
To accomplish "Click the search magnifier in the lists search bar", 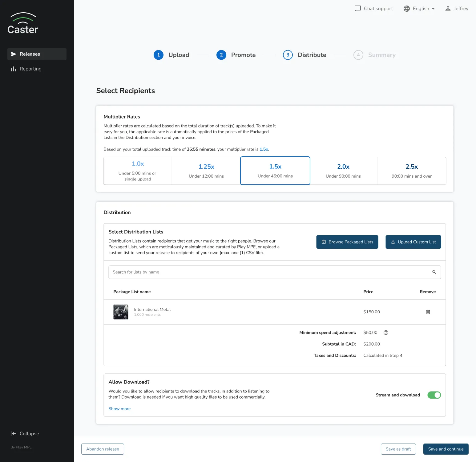I will pyautogui.click(x=434, y=272).
